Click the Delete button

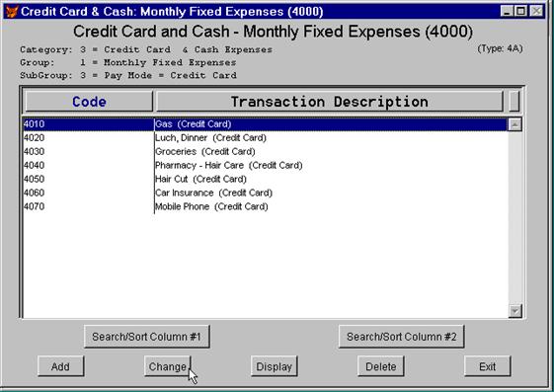tap(381, 366)
